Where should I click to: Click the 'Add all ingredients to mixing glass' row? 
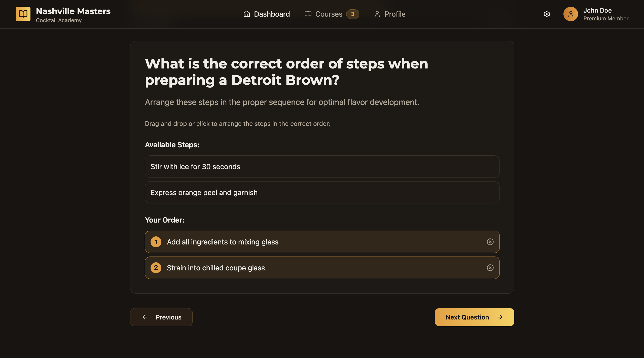click(322, 242)
